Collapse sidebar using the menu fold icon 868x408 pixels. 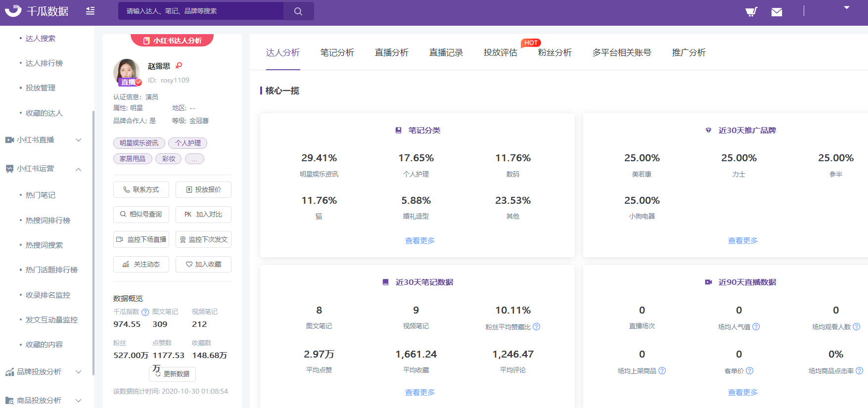pyautogui.click(x=90, y=11)
